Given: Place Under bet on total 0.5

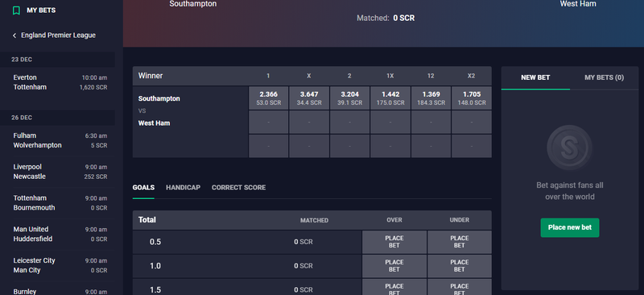Looking at the screenshot, I should [x=460, y=242].
